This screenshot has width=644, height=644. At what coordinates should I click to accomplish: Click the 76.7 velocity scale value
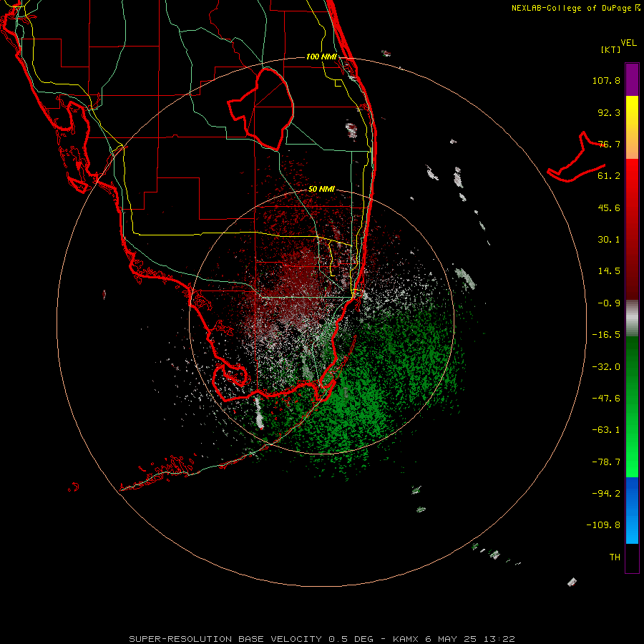click(609, 144)
